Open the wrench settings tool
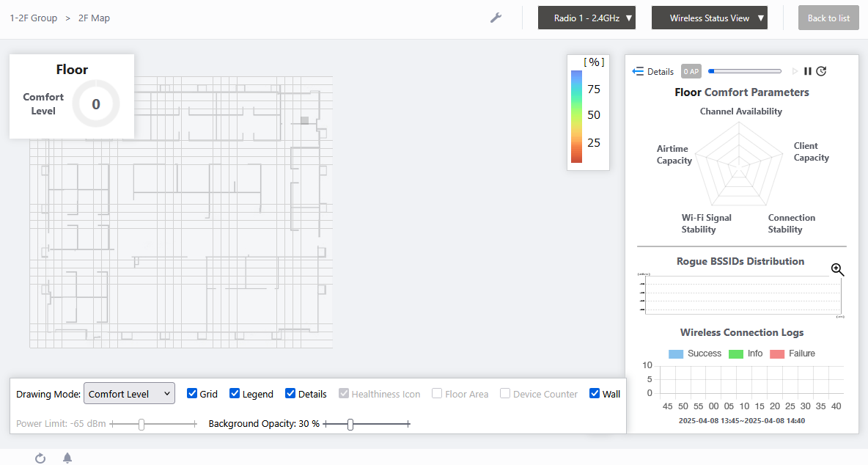Viewport: 868px width, 465px height. coord(496,18)
